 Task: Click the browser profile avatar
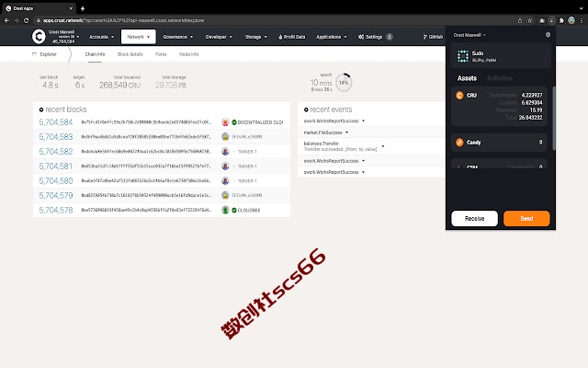[x=571, y=20]
